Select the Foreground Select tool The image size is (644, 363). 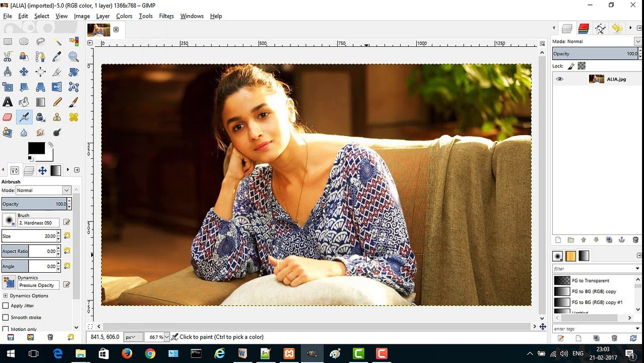pos(24,57)
